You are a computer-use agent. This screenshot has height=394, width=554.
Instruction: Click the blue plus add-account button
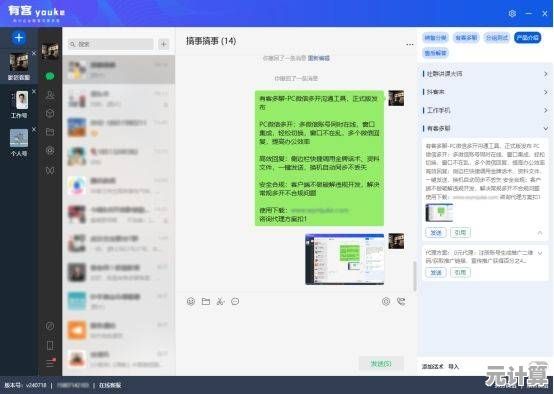click(x=19, y=37)
